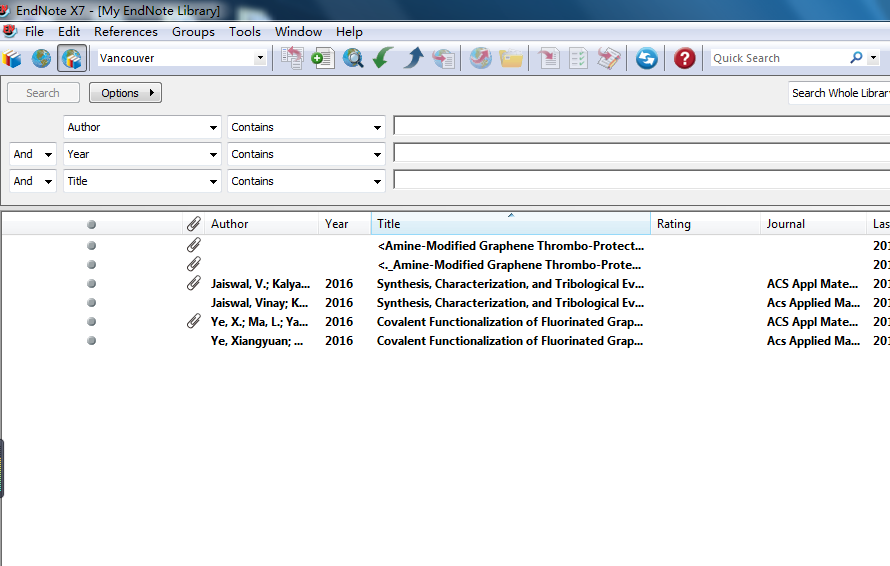Click Quick Search magnifier icon
The height and width of the screenshot is (566, 890).
point(857,57)
